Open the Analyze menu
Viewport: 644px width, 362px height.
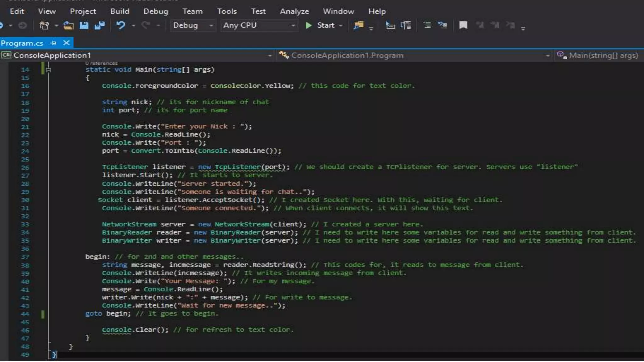click(294, 11)
